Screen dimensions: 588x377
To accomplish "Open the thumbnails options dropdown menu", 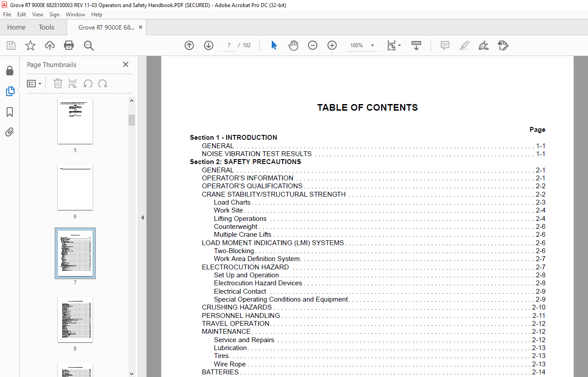I will (x=34, y=84).
